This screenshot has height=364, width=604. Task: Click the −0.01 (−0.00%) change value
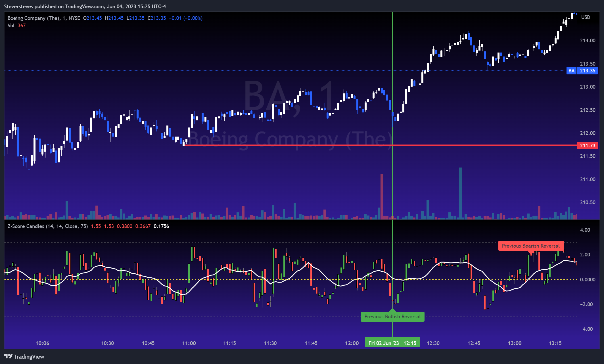click(x=186, y=18)
